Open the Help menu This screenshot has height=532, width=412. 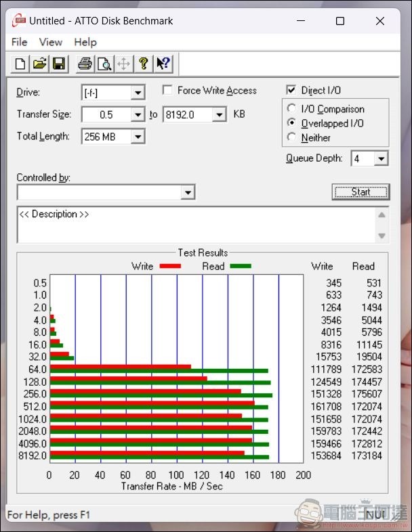[x=85, y=42]
